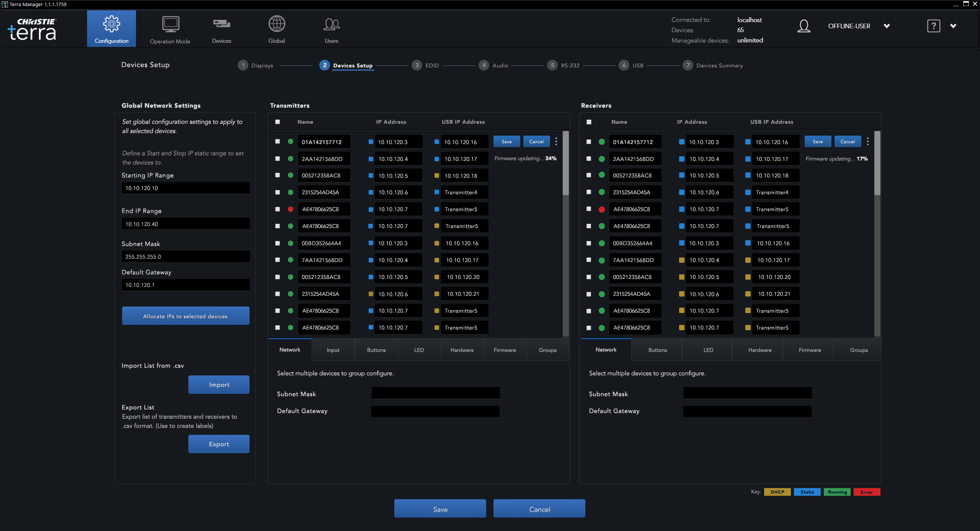The height and width of the screenshot is (531, 980).
Task: Check the 005212358AC8 receiver row
Action: point(589,175)
